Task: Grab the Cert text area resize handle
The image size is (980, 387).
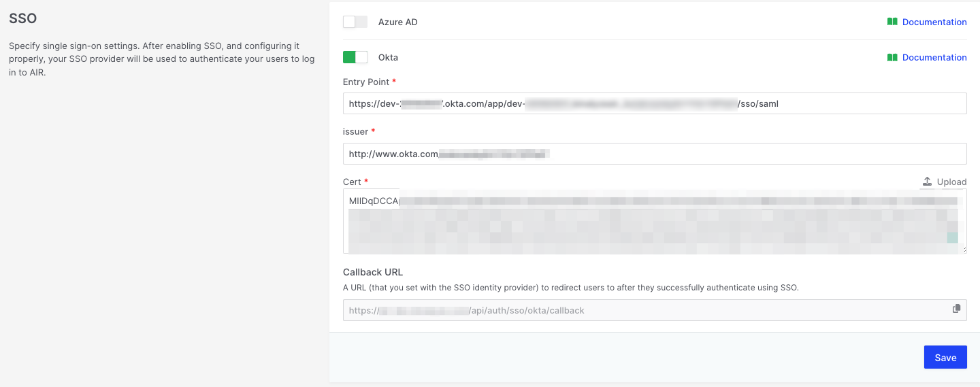Action: (964, 250)
